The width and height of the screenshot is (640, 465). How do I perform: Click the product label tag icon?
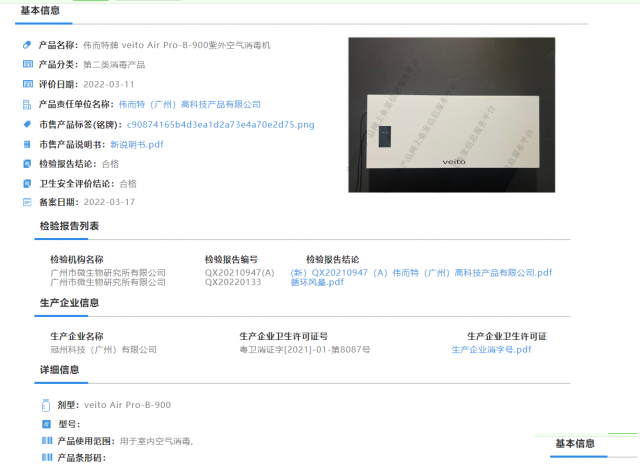point(28,124)
